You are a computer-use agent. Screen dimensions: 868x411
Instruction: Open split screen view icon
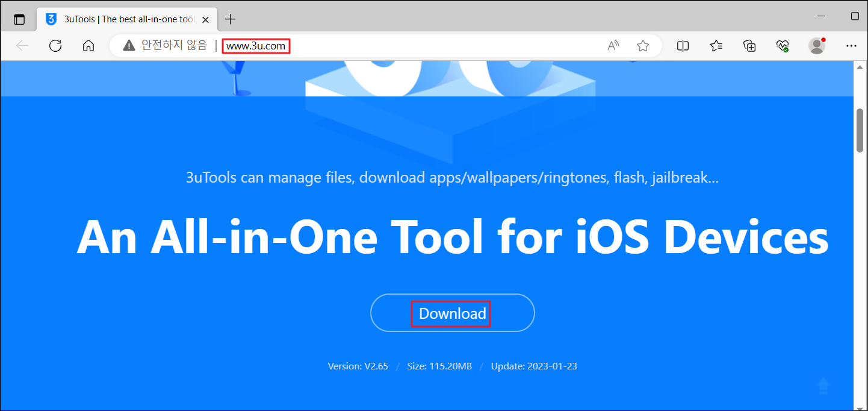[683, 46]
